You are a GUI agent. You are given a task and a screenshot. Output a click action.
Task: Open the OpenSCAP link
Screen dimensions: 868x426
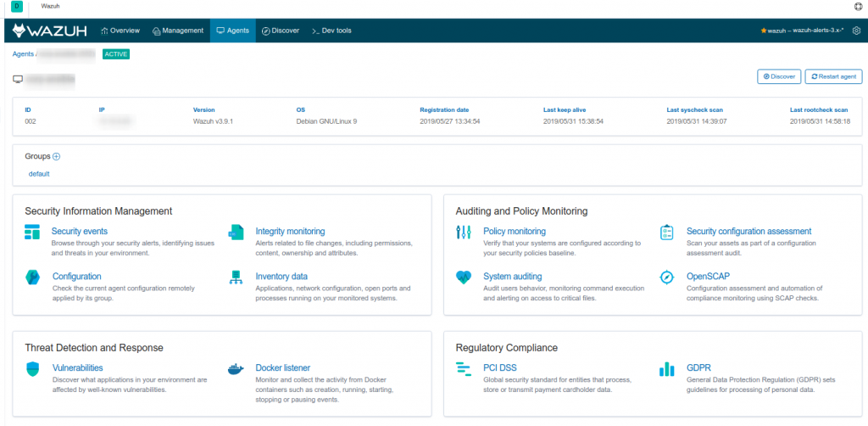point(709,277)
